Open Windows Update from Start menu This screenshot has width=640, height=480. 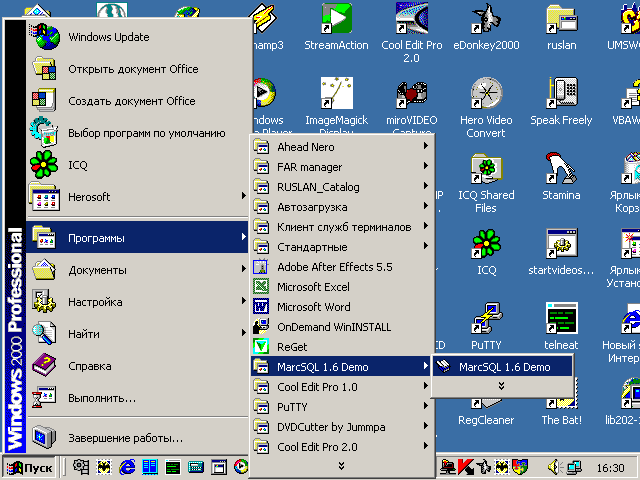coord(137,37)
